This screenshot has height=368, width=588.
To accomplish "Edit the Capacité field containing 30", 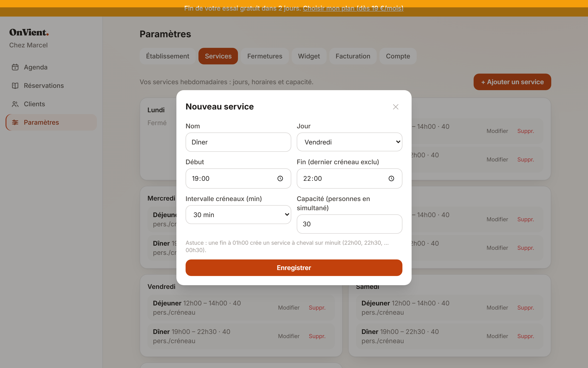I will click(x=349, y=224).
